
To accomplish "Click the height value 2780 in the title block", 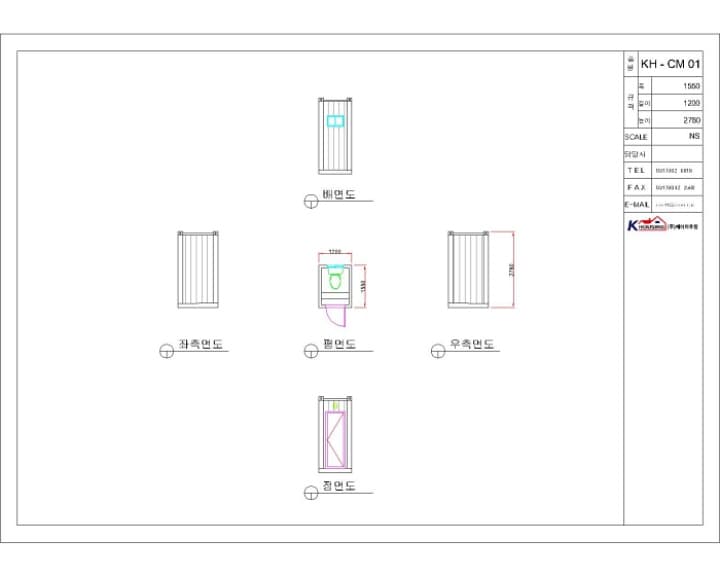I will [691, 120].
